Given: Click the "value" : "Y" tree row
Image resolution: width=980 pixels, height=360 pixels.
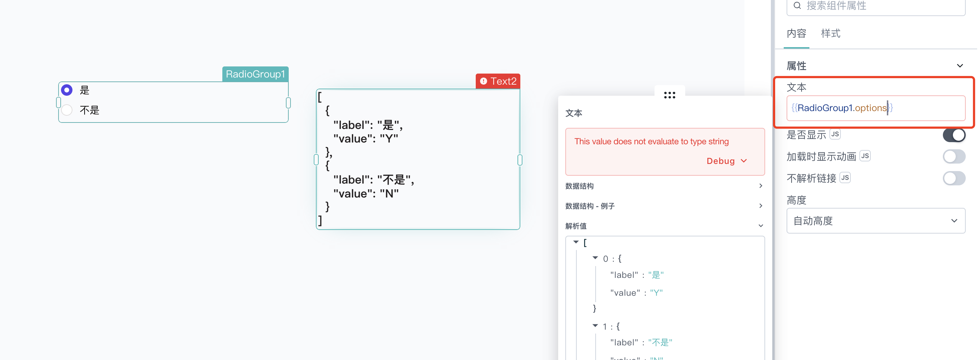Looking at the screenshot, I should (636, 292).
